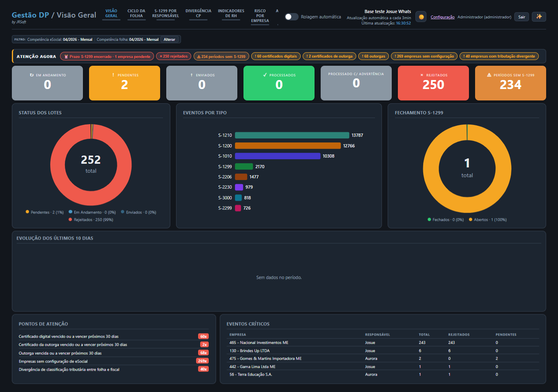
Task: Click the '269 empresas sem configuração' alert chip
Action: (x=424, y=56)
